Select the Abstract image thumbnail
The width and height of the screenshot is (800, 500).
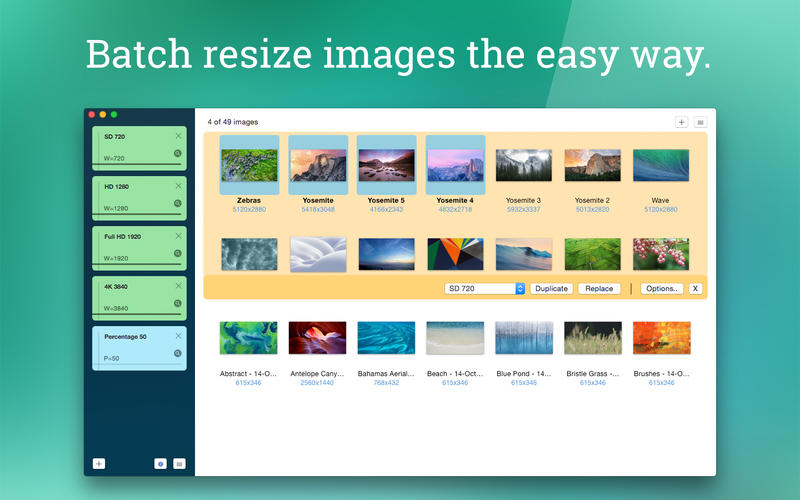(x=248, y=338)
